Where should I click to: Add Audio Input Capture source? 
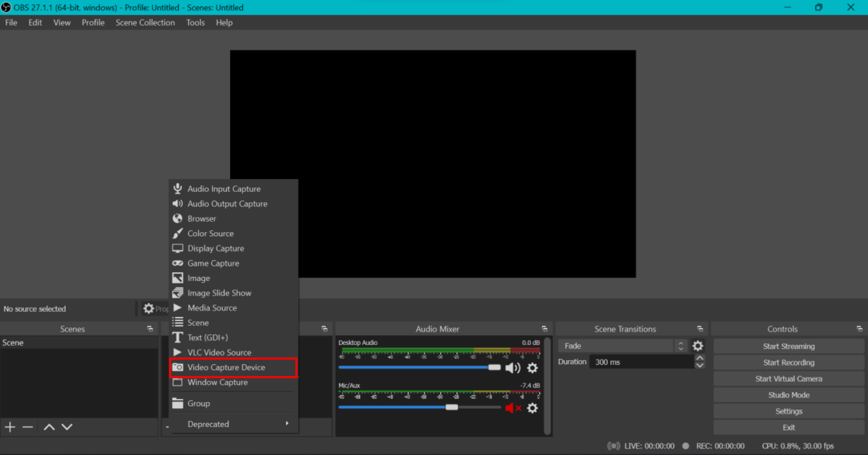click(x=234, y=189)
